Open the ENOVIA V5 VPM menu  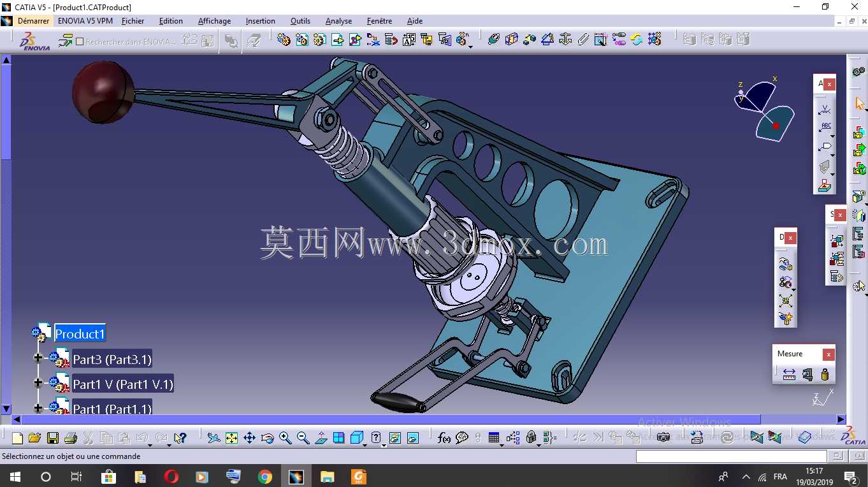[85, 21]
